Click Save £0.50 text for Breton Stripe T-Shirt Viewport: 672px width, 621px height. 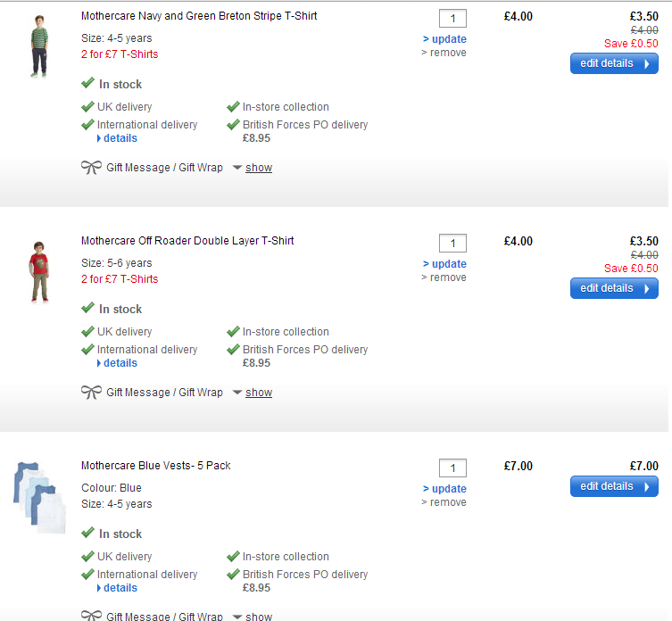point(631,44)
